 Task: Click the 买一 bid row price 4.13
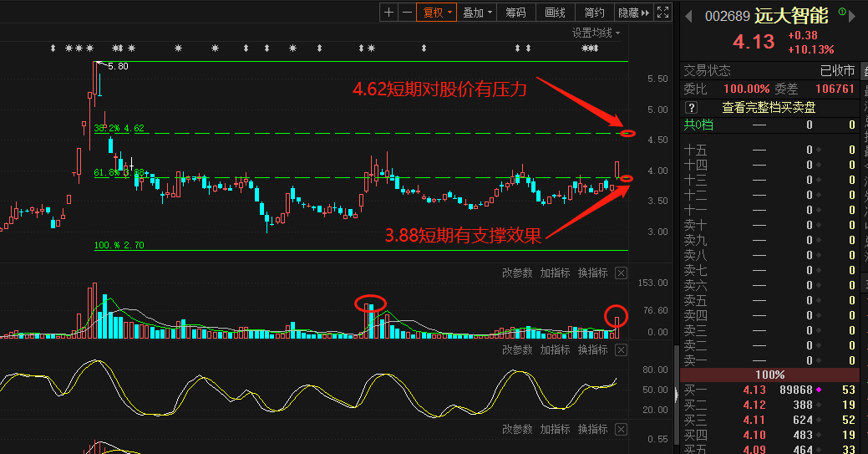click(754, 390)
